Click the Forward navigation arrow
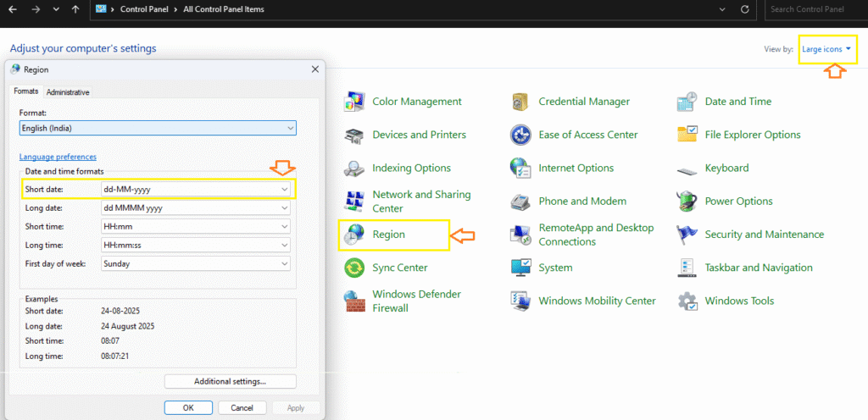The width and height of the screenshot is (868, 420). pyautogui.click(x=34, y=9)
